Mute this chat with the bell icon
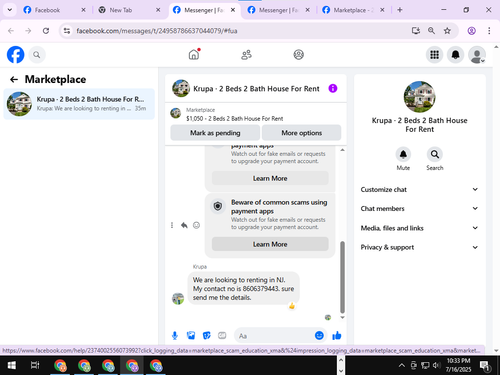This screenshot has height=375, width=500. point(403,154)
